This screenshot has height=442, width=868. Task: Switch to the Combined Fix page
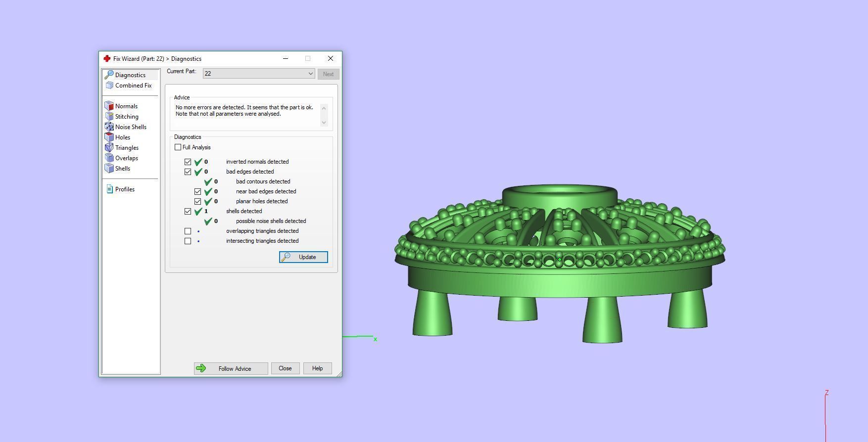click(x=133, y=86)
